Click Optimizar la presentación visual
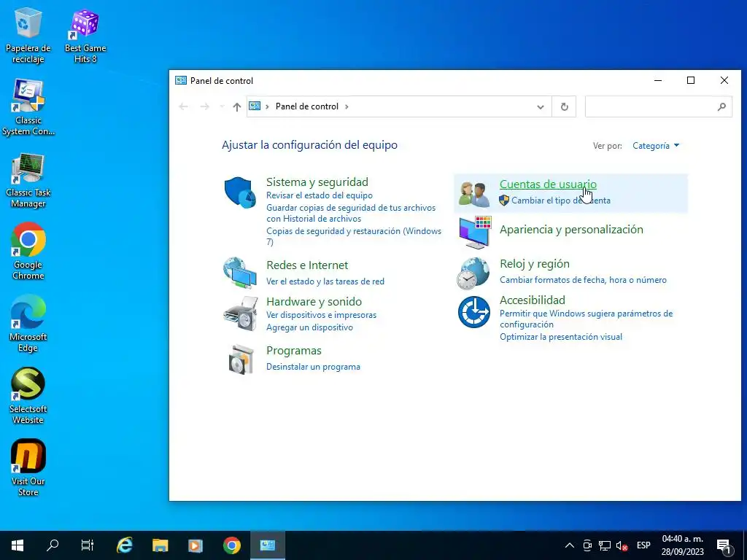This screenshot has width=747, height=560. pyautogui.click(x=561, y=337)
